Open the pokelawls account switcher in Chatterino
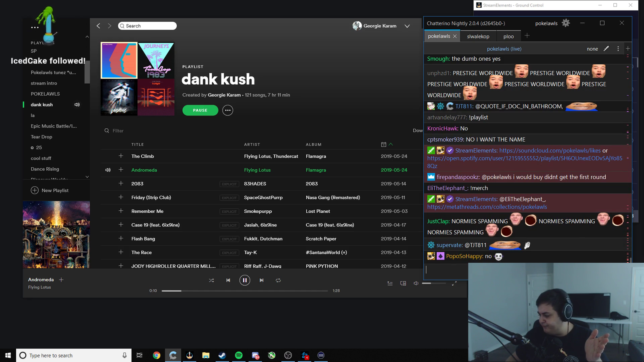 (546, 23)
